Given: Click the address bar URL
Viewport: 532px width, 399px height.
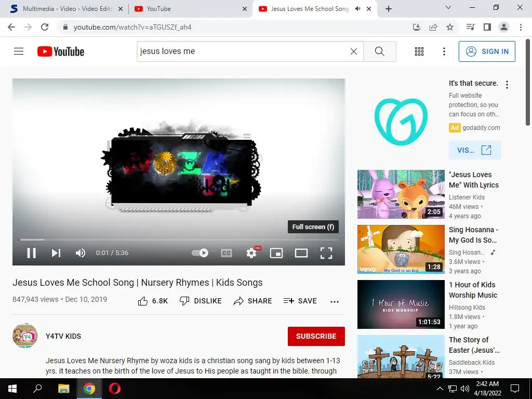Looking at the screenshot, I should point(132,27).
